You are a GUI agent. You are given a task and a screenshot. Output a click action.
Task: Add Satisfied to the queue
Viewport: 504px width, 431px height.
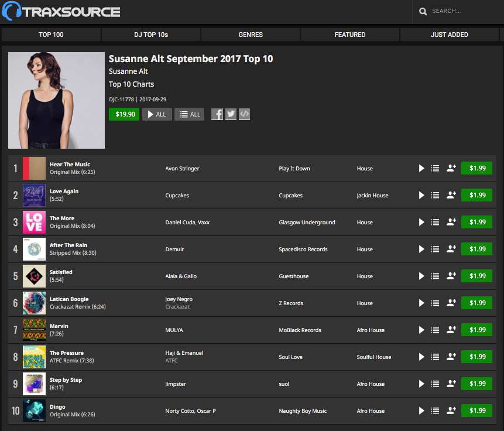[435, 276]
